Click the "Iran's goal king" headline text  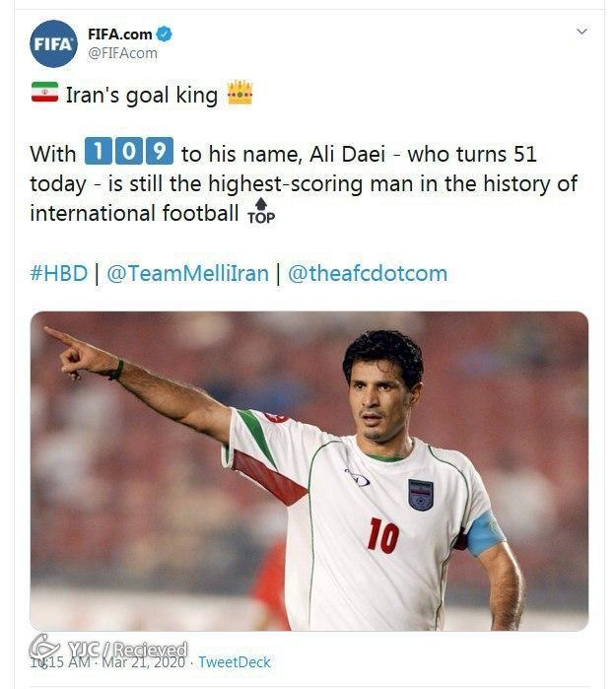pos(141,95)
